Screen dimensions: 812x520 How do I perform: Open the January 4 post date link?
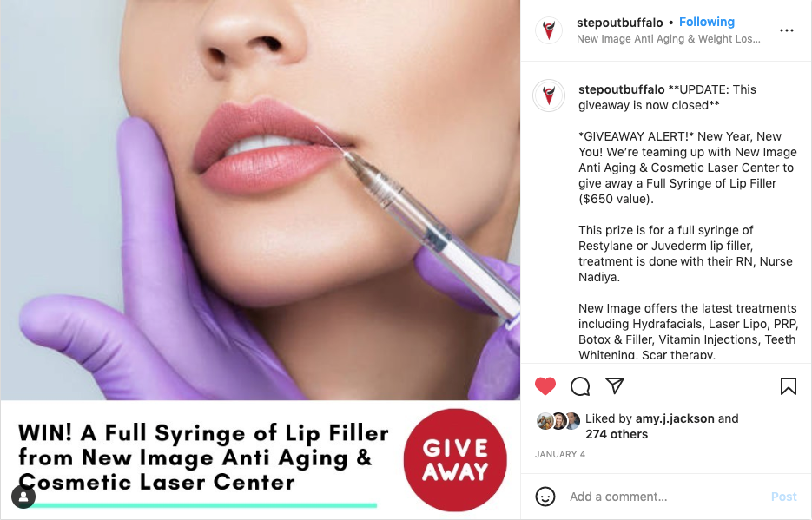point(560,454)
